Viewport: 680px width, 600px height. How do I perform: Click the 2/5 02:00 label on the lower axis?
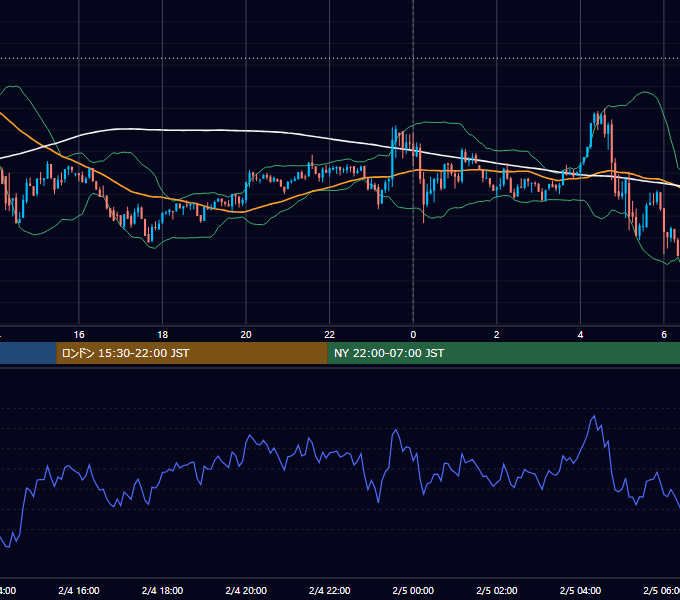497,590
